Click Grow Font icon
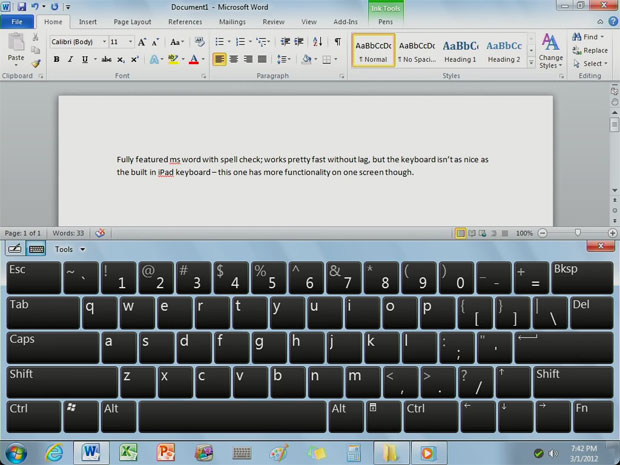The height and width of the screenshot is (465, 620). click(x=142, y=42)
